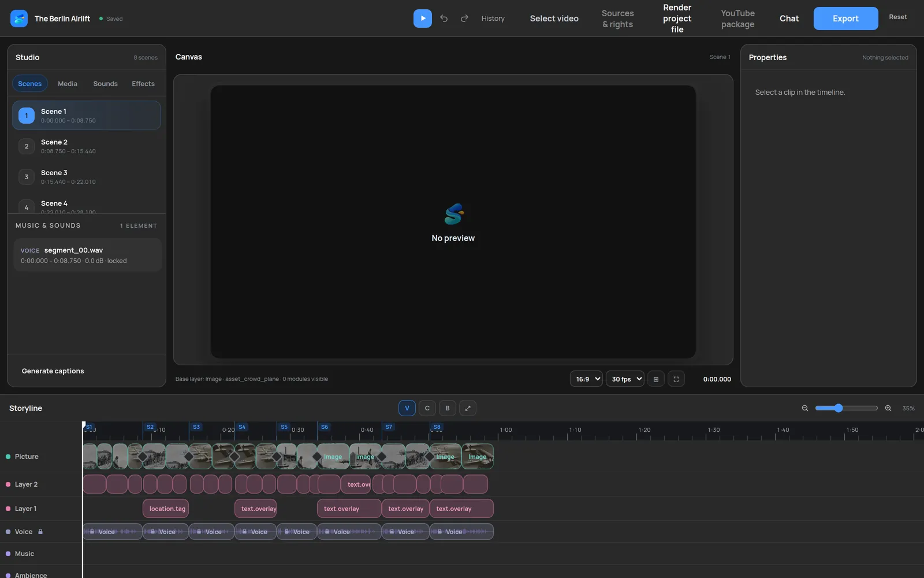Select the S2 scene marker on the ruler
This screenshot has height=578, width=924.
pos(150,427)
